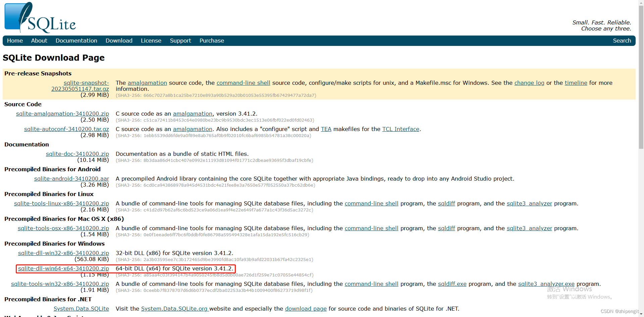Download sqlite-amalgamation-3410200.zip

coord(62,114)
